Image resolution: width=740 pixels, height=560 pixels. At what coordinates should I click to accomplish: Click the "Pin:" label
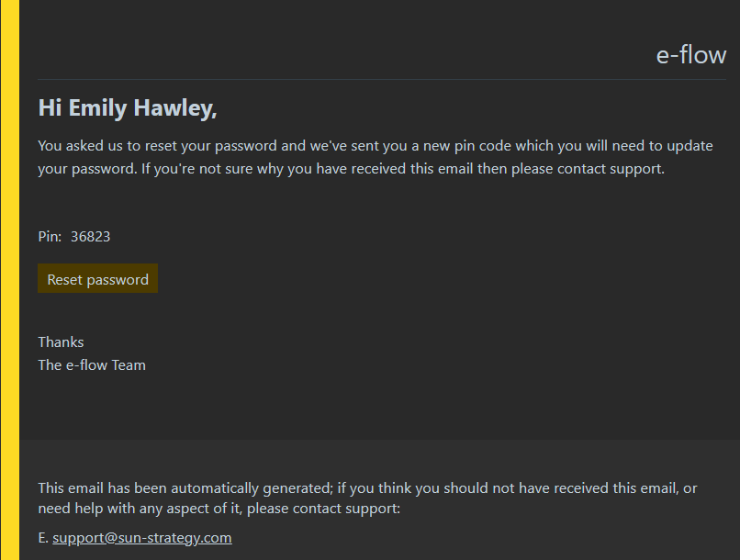50,236
